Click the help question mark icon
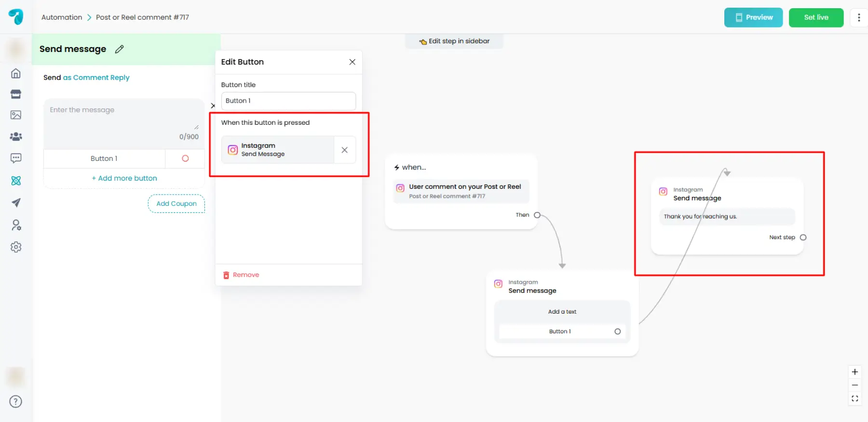This screenshot has width=868, height=422. [x=16, y=401]
